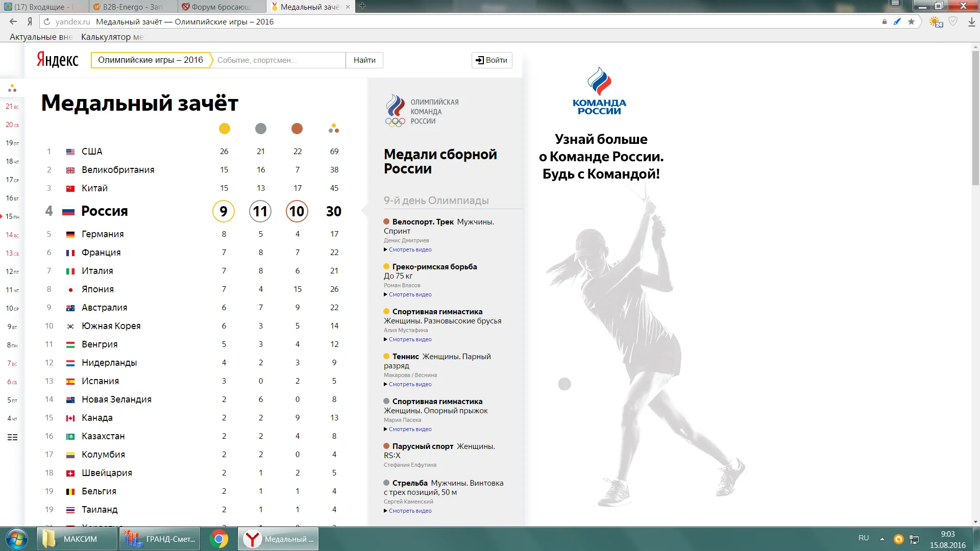Image resolution: width=980 pixels, height=551 pixels.
Task: Switch to the B2B-Energo tab
Action: click(x=132, y=7)
